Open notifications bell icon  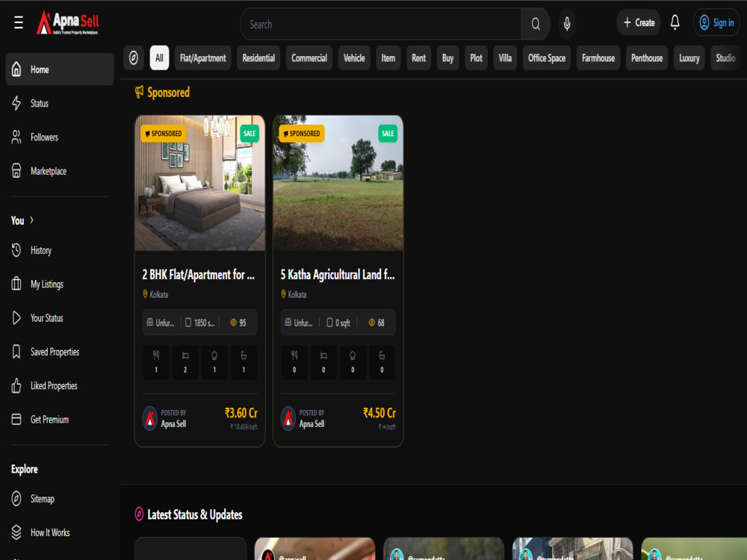(675, 22)
